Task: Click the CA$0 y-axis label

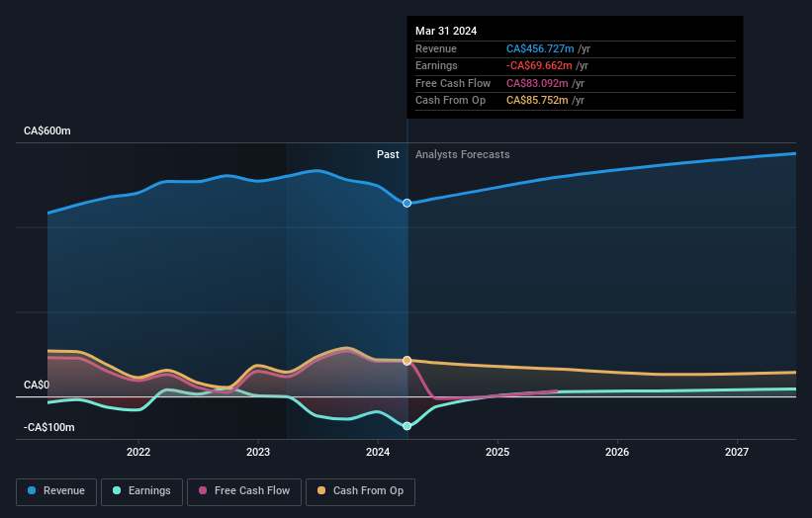Action: 37,385
